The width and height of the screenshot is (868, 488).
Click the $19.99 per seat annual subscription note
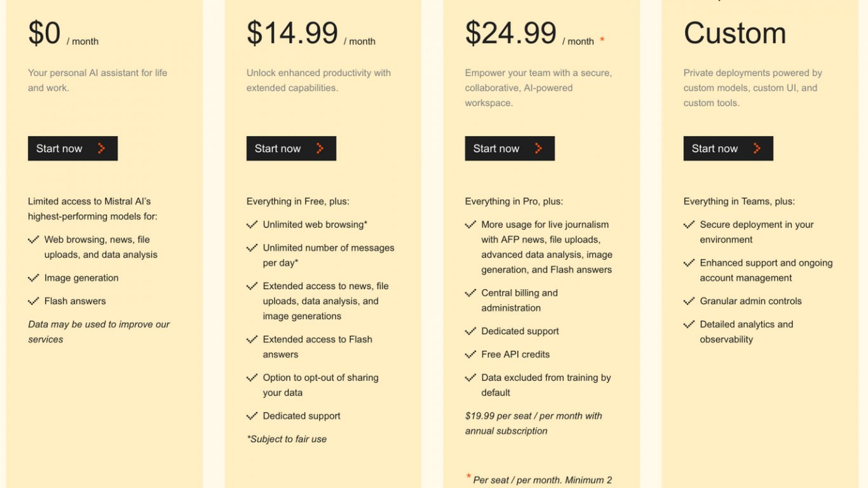point(534,423)
